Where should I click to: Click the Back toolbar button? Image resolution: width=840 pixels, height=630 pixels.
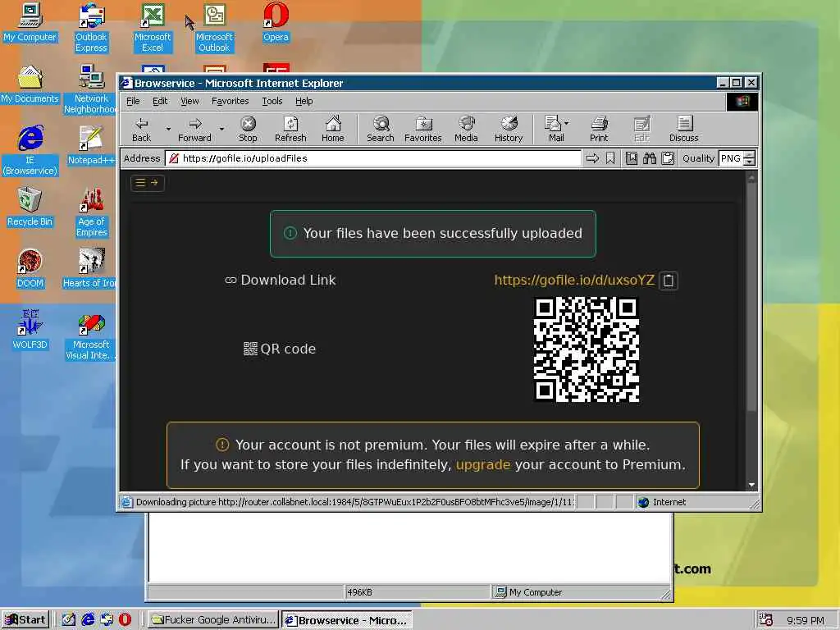(x=141, y=130)
